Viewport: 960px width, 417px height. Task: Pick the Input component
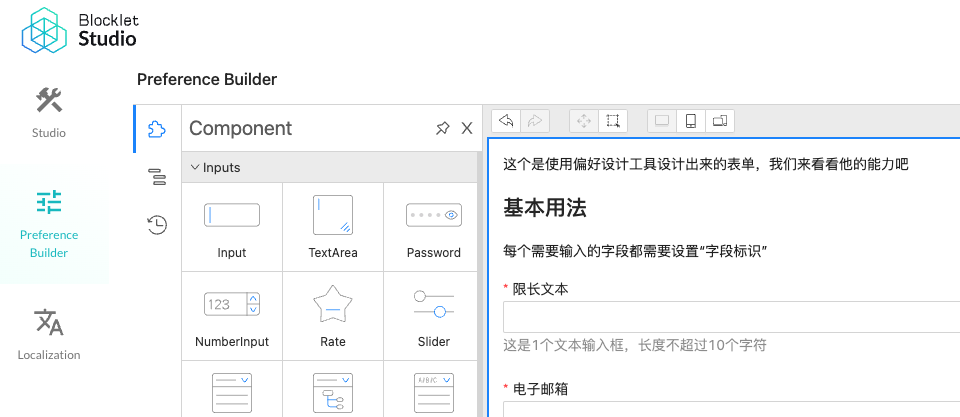pyautogui.click(x=232, y=227)
